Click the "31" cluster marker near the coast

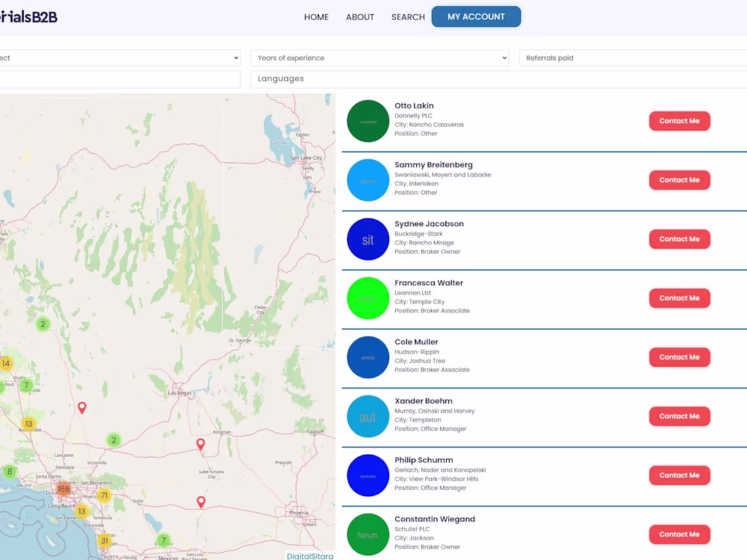(x=104, y=541)
